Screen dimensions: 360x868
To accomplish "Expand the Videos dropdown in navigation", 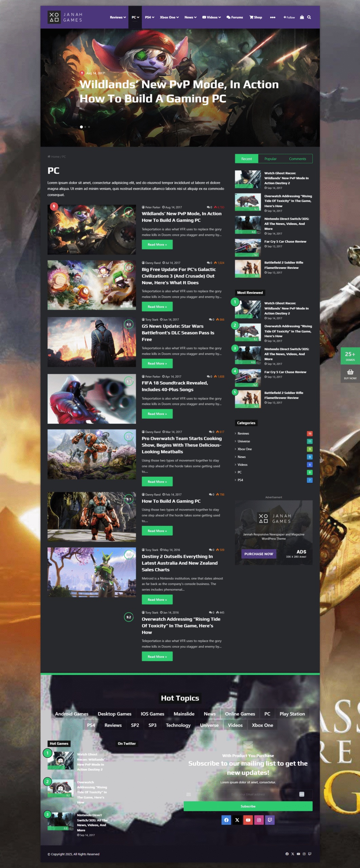I will [212, 17].
